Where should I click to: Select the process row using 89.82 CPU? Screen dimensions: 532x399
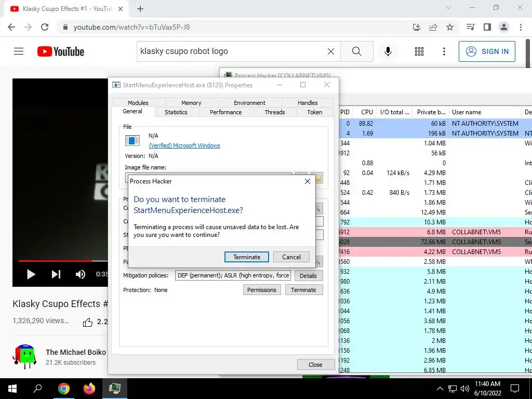coord(436,124)
